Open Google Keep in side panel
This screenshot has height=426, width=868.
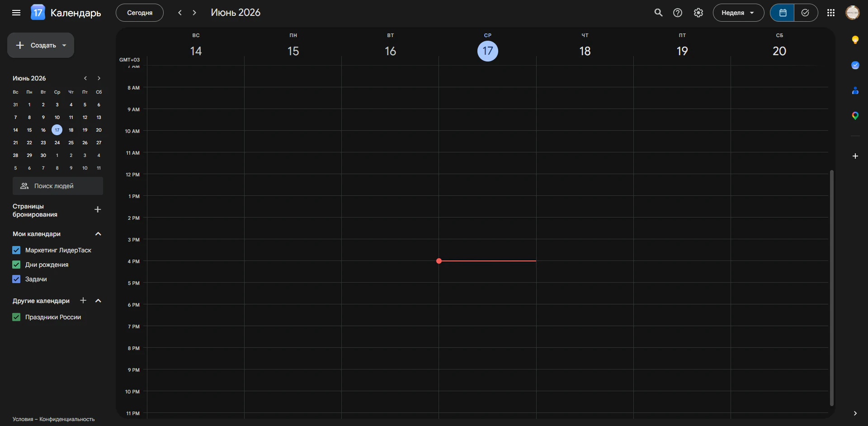(x=855, y=40)
